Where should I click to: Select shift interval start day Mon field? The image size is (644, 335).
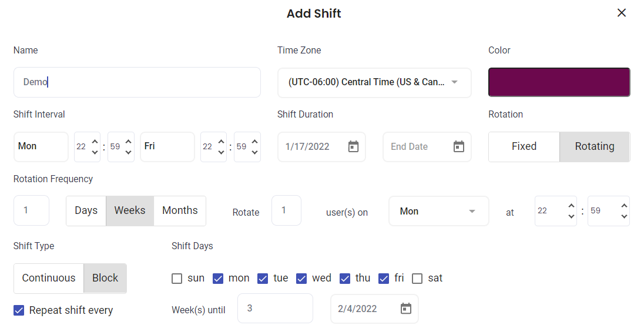tap(41, 147)
